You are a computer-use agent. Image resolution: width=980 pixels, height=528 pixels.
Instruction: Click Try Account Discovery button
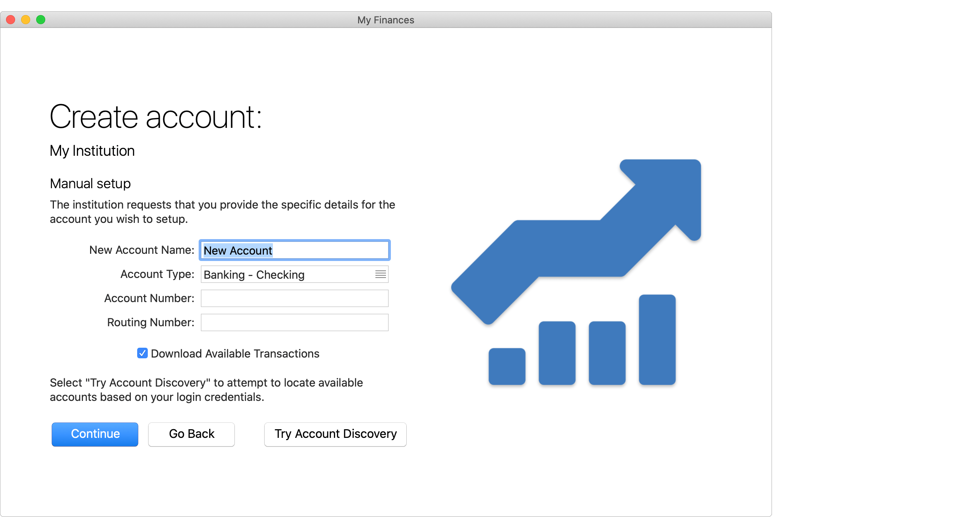click(335, 434)
